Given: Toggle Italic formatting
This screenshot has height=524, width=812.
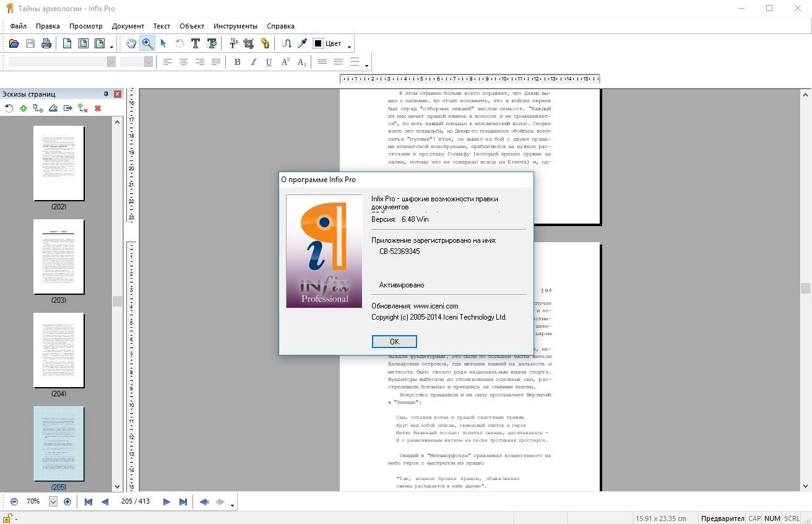Looking at the screenshot, I should [253, 62].
